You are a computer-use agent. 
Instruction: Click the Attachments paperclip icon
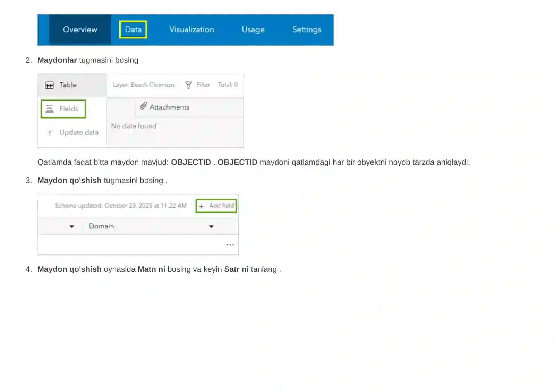[143, 106]
